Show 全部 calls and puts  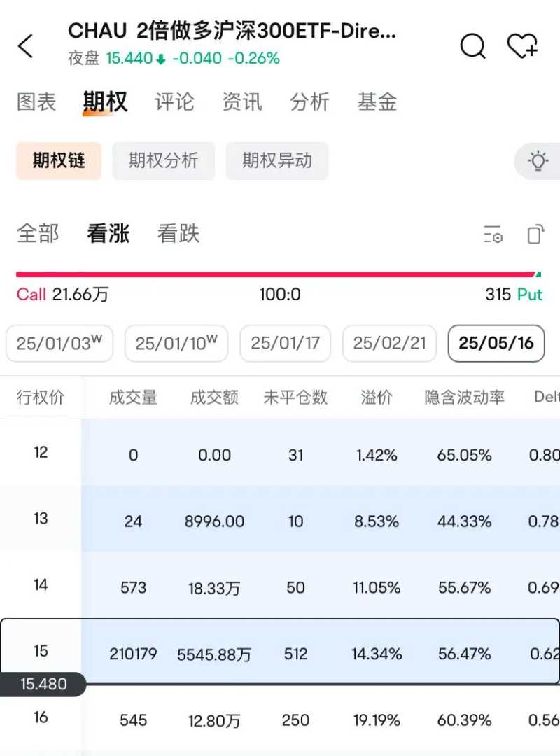38,234
